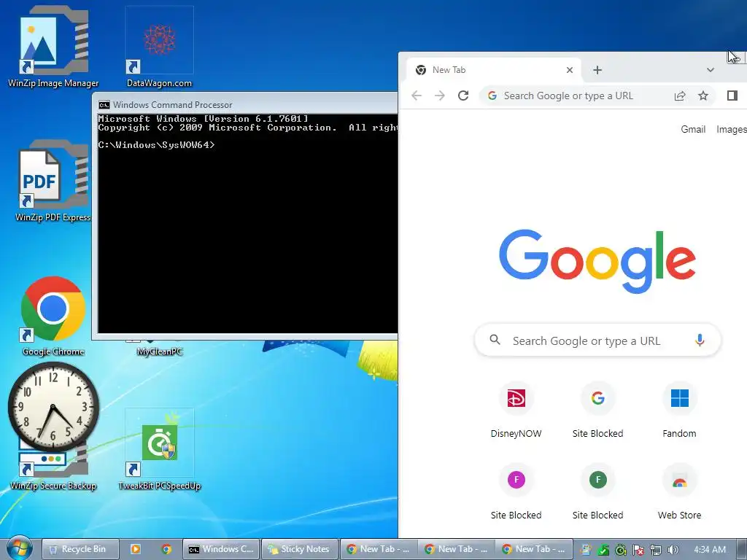747x560 pixels.
Task: Click the pinned Chrome icon on the taskbar
Action: [x=166, y=549]
